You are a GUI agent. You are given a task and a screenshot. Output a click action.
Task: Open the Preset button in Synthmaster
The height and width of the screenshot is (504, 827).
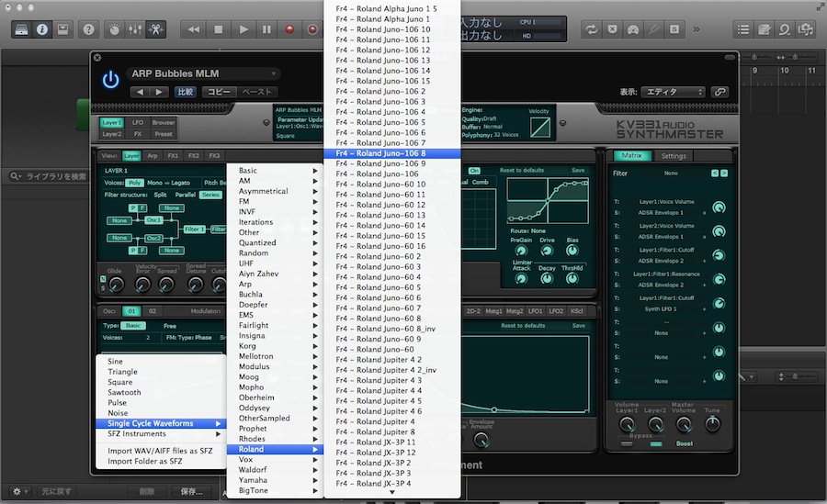pos(164,134)
